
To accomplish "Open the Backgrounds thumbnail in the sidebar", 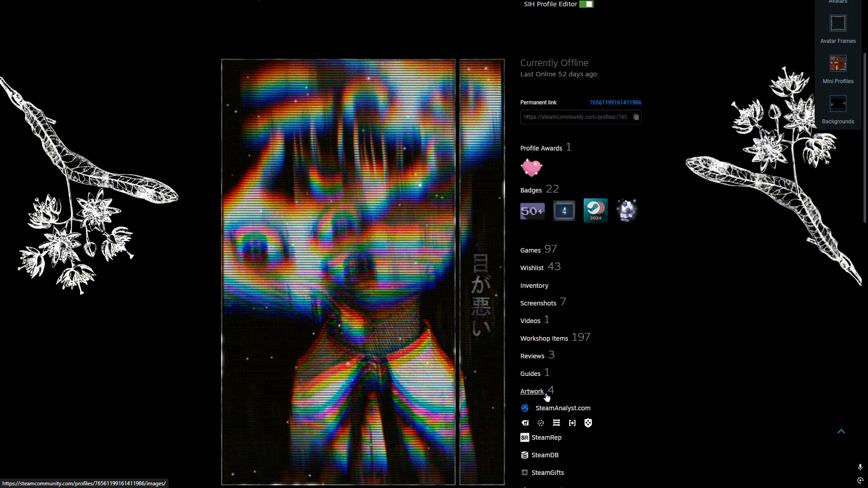I will (838, 103).
